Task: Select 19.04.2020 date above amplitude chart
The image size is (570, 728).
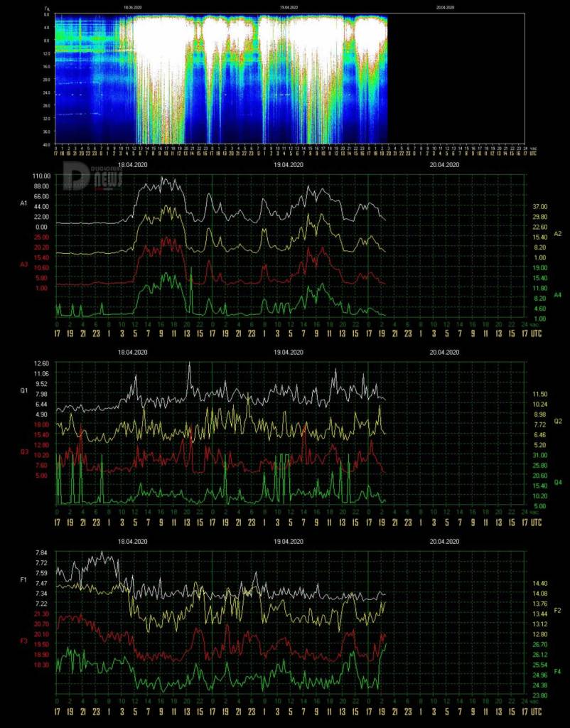Action: [289, 165]
